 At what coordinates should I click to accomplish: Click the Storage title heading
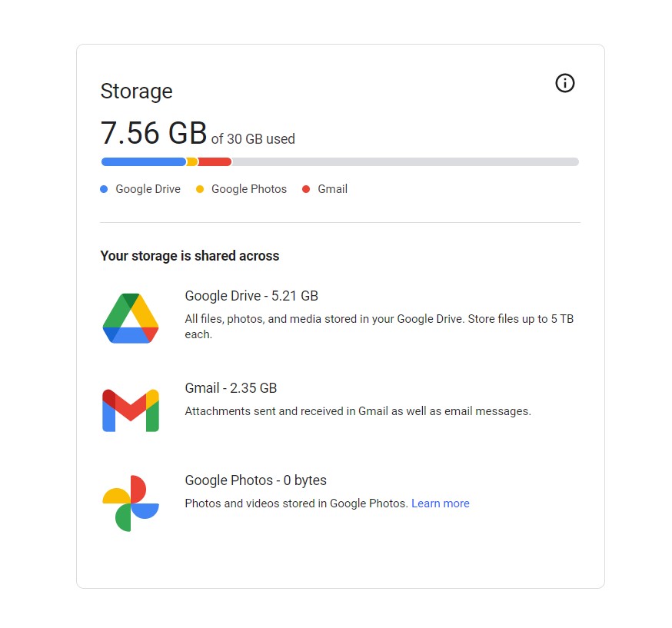tap(136, 91)
